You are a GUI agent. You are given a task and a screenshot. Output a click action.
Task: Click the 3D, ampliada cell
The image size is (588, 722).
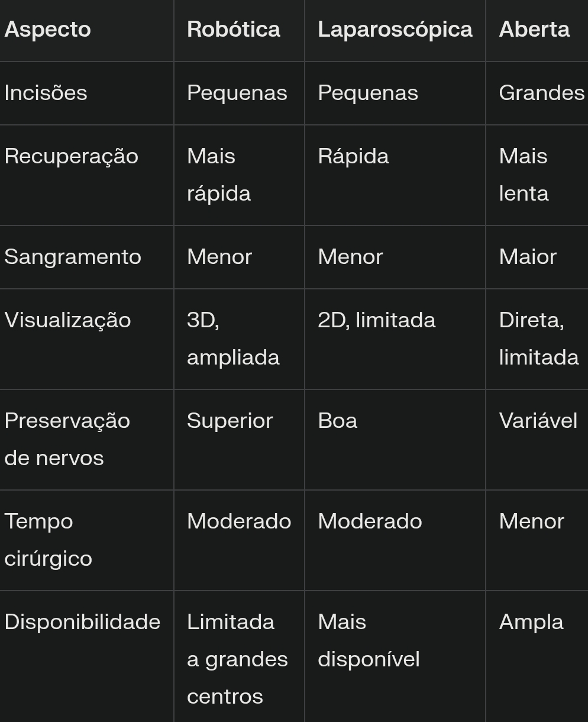[x=233, y=339]
